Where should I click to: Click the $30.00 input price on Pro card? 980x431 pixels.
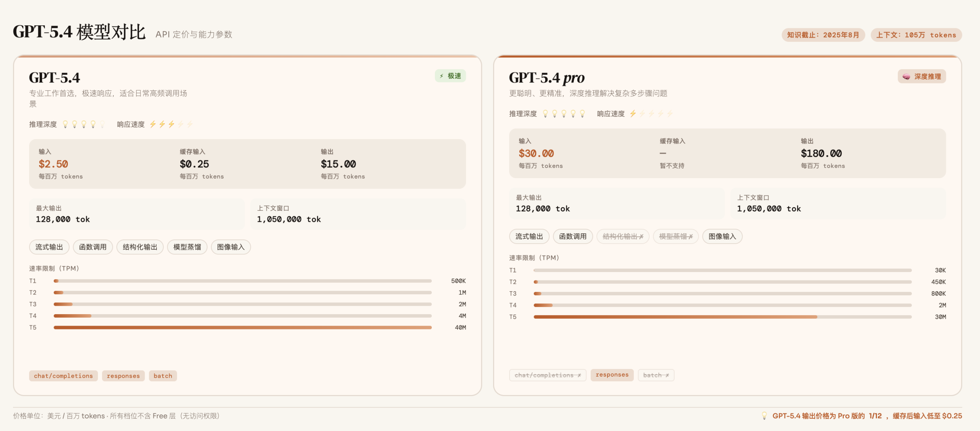coord(536,153)
